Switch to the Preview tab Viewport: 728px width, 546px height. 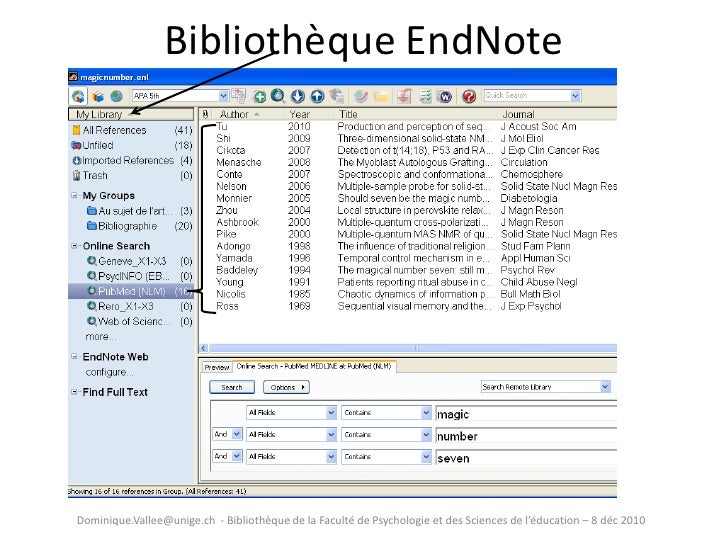pos(217,367)
